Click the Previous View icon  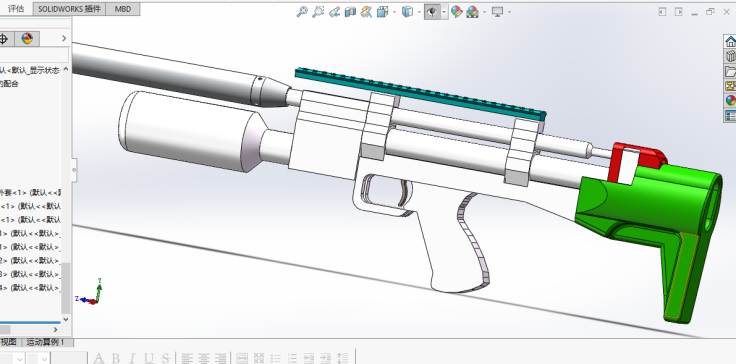coord(334,12)
